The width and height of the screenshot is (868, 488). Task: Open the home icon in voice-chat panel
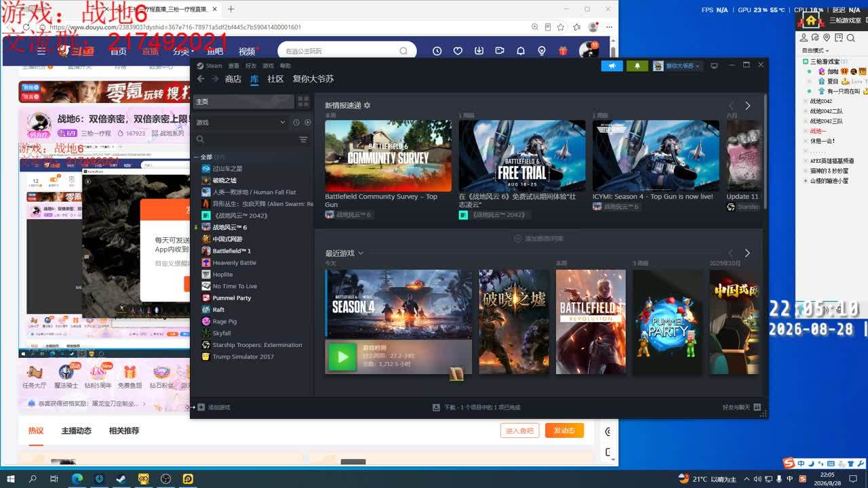pos(810,20)
